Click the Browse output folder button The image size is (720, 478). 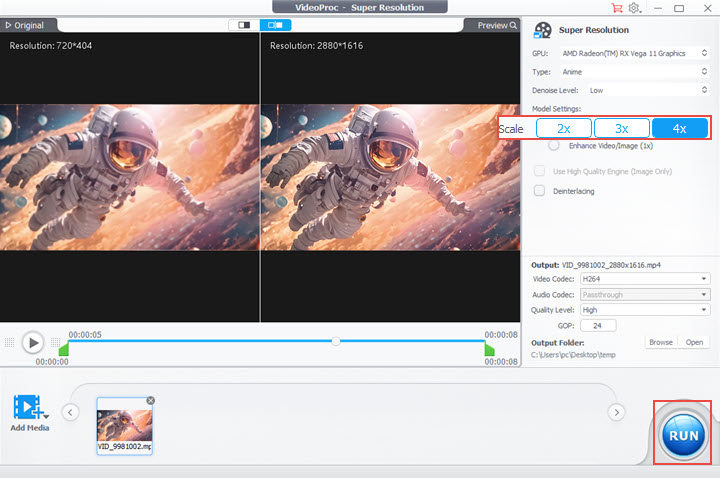pyautogui.click(x=661, y=342)
